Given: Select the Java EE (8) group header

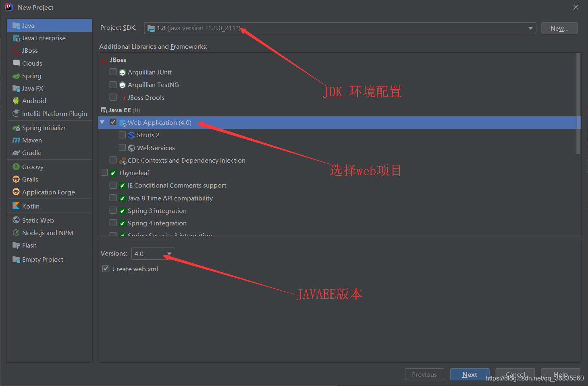Looking at the screenshot, I should (x=124, y=110).
